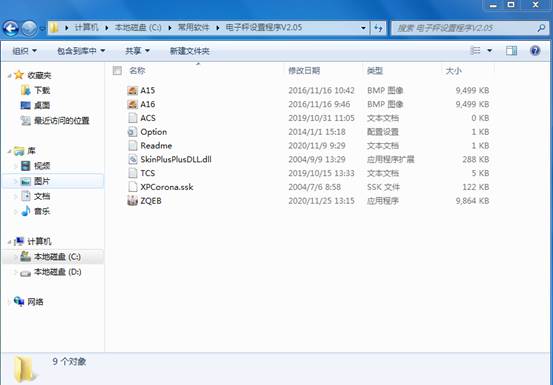Toggle the select-all checkbox in the header
The image size is (553, 385).
[117, 71]
